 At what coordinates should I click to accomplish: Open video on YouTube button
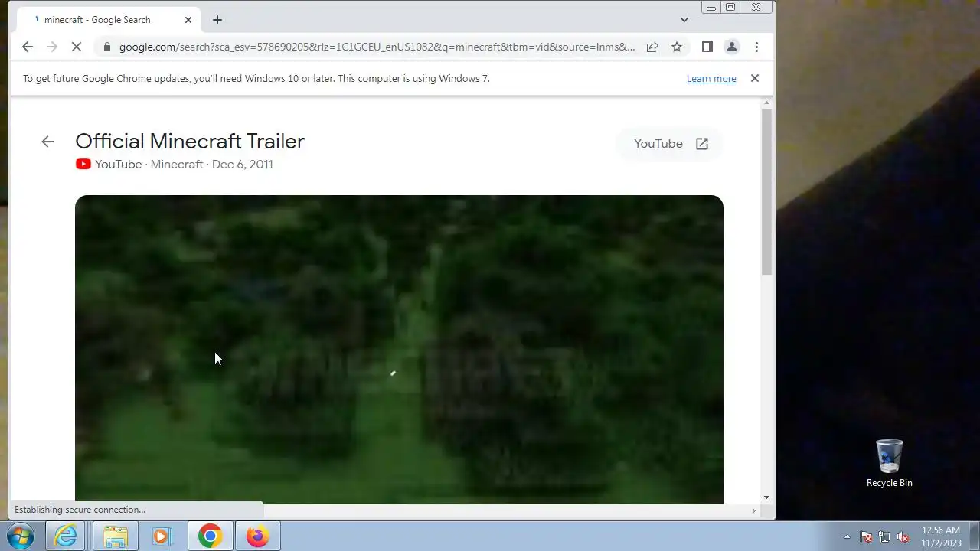671,144
